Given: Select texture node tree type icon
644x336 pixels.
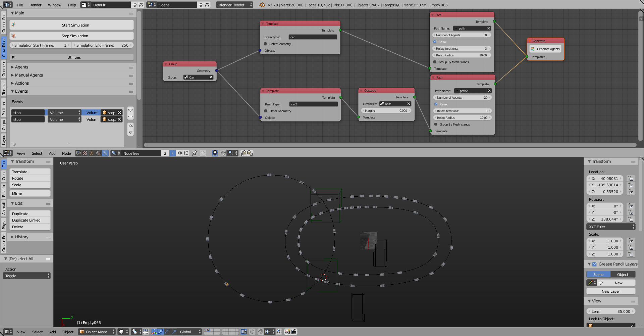Looking at the screenshot, I should [x=85, y=153].
